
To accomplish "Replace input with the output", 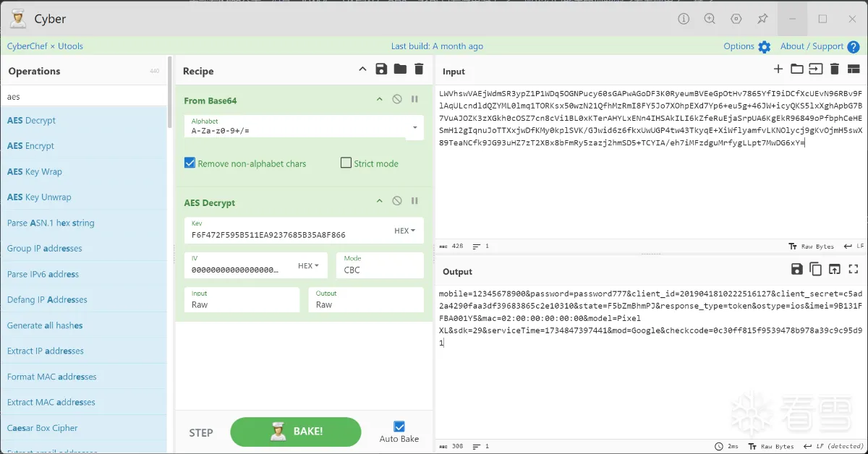I will pos(835,270).
